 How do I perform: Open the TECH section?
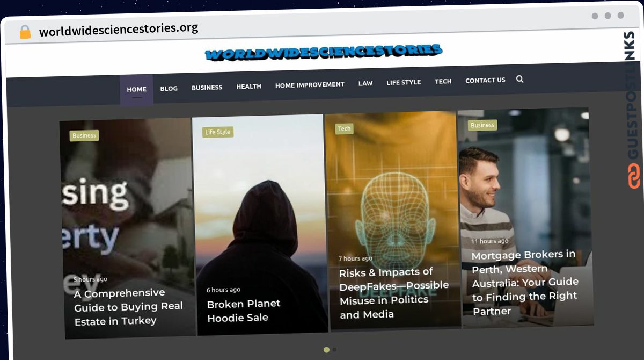coord(443,81)
